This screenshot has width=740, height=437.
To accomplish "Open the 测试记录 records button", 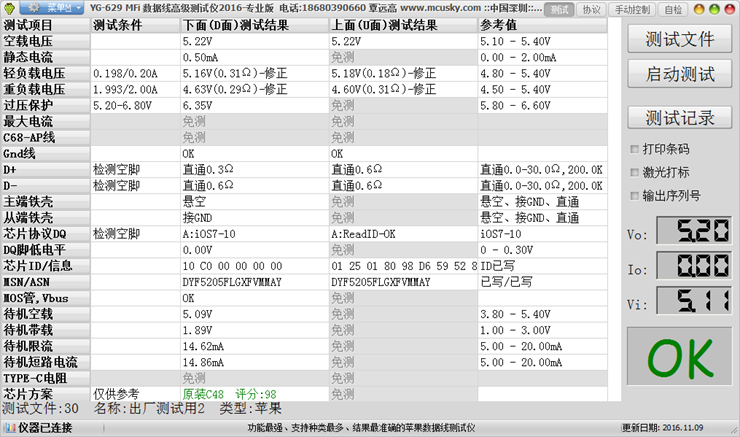I will [680, 118].
